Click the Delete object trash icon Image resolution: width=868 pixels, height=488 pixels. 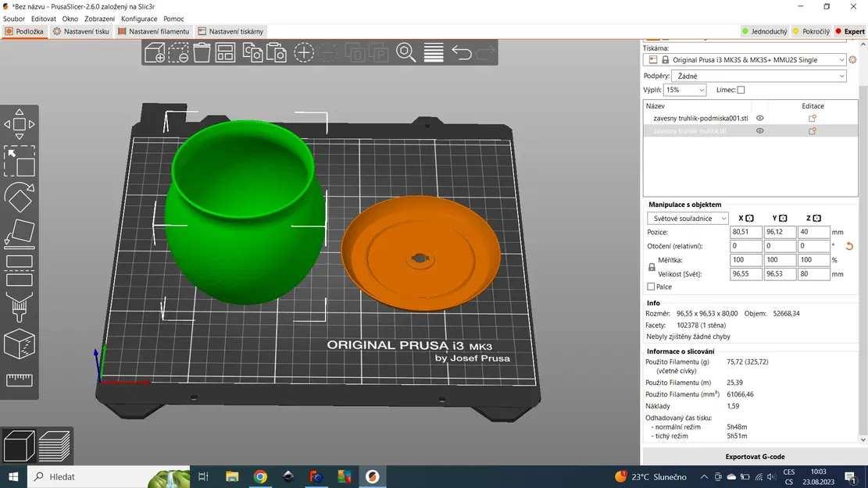(202, 52)
